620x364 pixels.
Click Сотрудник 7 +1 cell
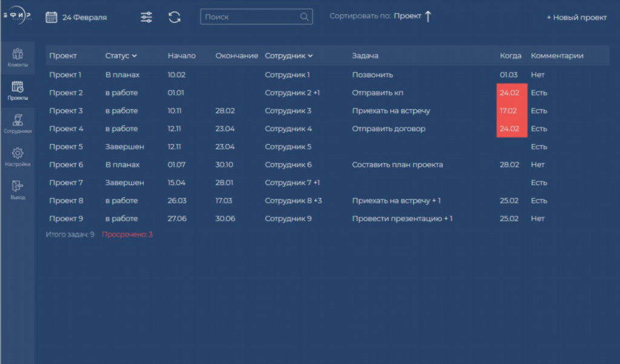(292, 183)
